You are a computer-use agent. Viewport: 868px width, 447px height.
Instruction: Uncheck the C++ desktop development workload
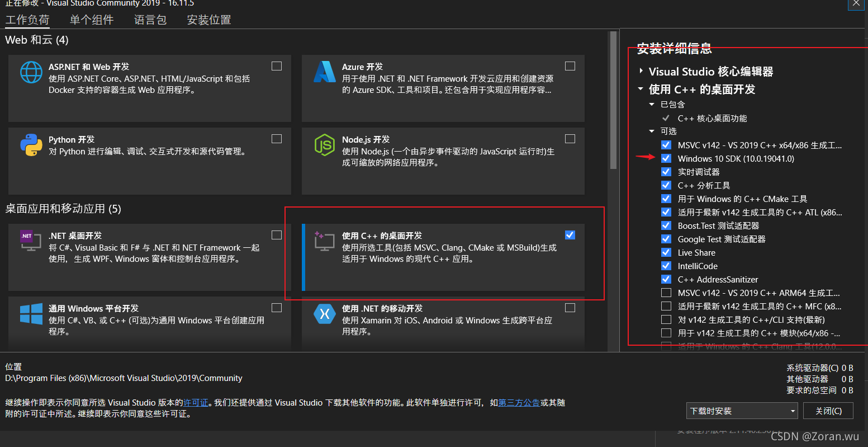pyautogui.click(x=570, y=235)
